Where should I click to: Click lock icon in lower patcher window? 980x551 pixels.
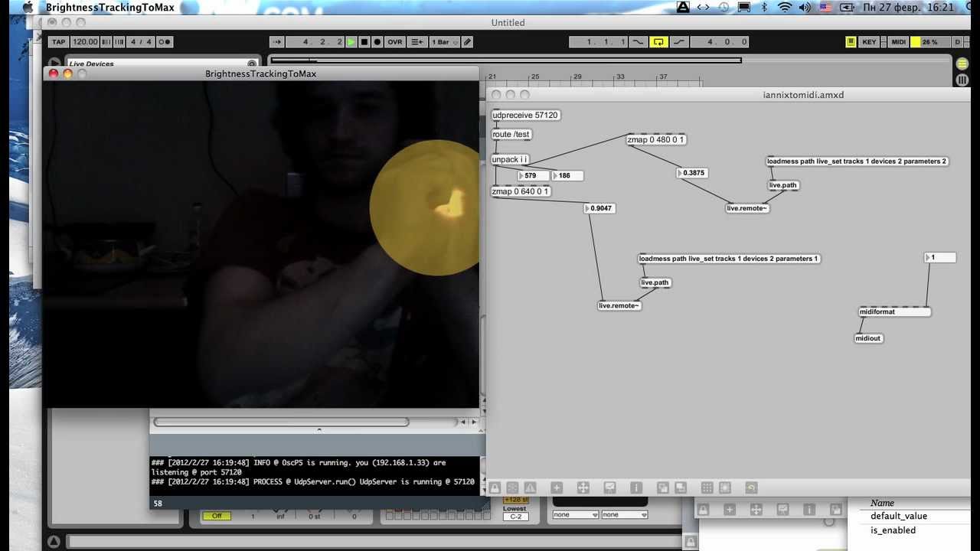(x=703, y=509)
